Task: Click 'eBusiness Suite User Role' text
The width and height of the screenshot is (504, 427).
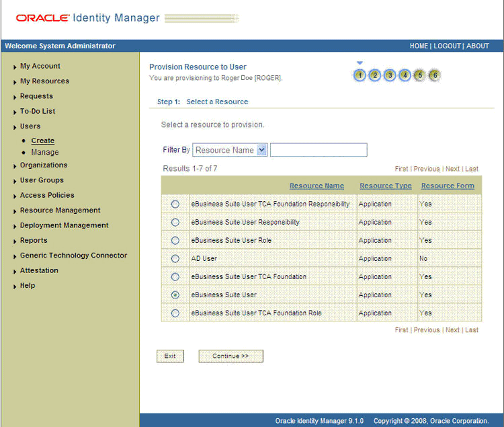Action: [231, 241]
